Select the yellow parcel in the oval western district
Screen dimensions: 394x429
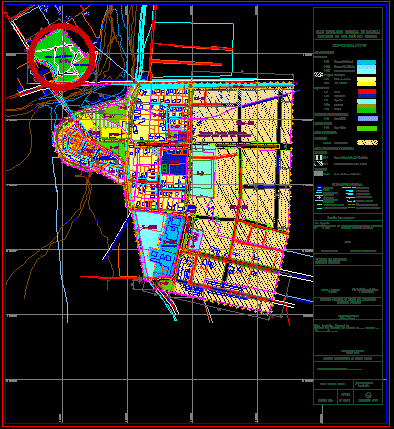pyautogui.click(x=87, y=126)
